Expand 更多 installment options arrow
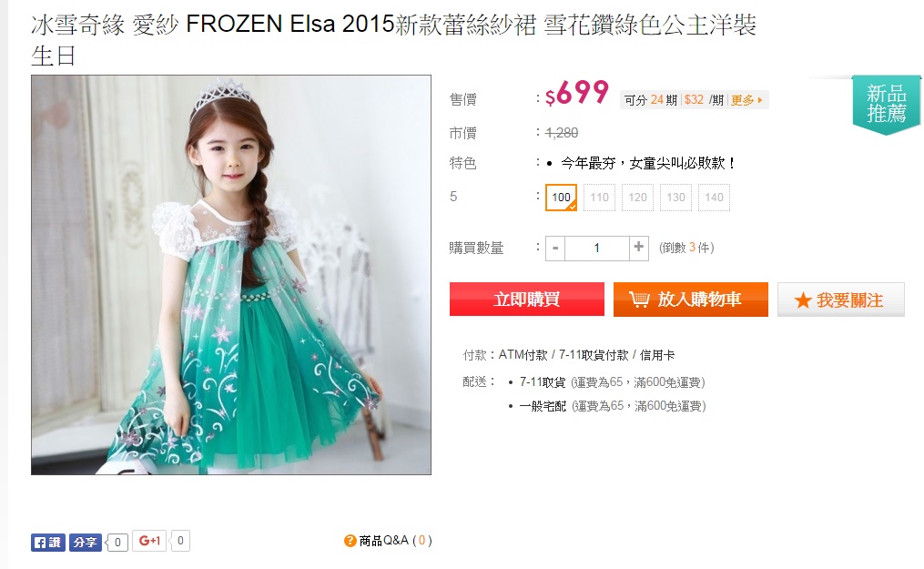 tap(760, 100)
